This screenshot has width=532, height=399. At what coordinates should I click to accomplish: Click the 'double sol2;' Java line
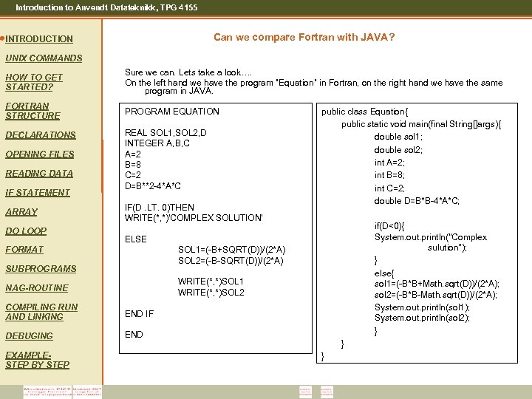point(398,149)
